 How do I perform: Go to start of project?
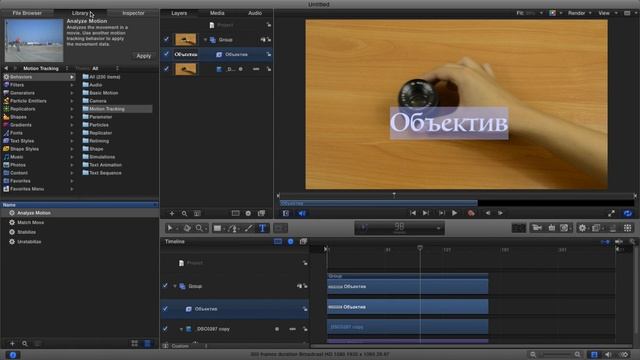(413, 213)
